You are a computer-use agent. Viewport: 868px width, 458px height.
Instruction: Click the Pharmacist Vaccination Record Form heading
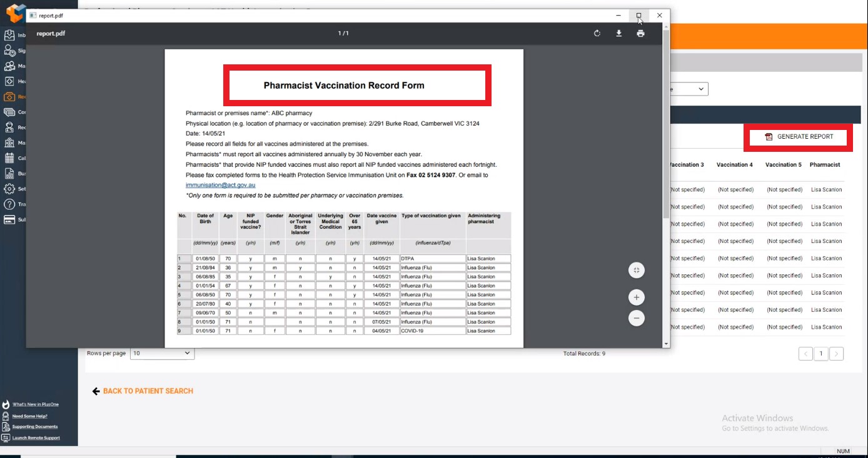click(x=344, y=86)
